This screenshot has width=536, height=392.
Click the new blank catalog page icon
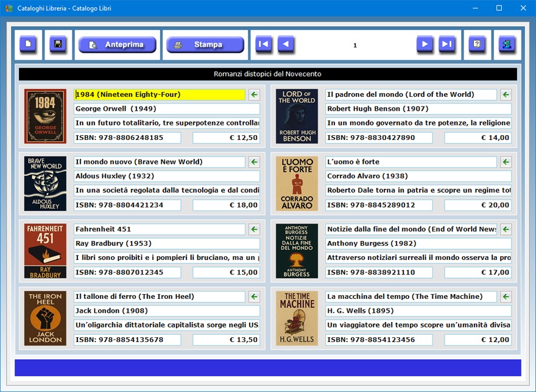point(28,44)
